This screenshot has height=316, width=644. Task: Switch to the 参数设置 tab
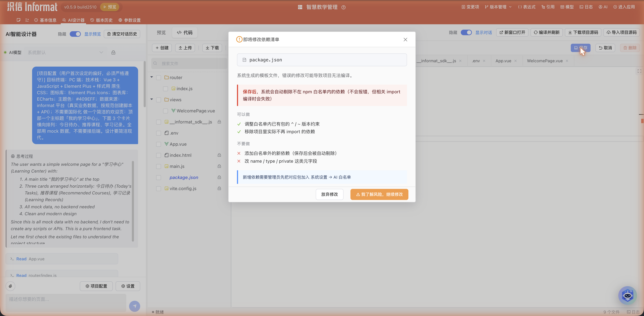pos(129,20)
